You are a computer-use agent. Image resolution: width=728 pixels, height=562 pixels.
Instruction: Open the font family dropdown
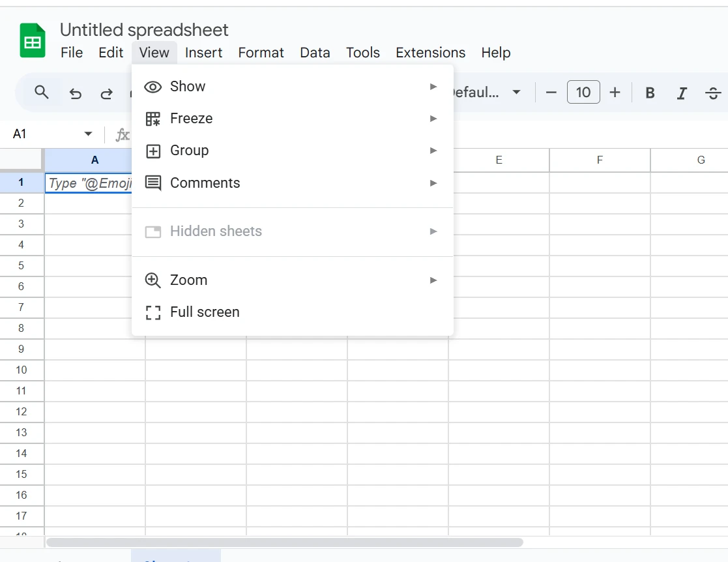click(x=486, y=93)
